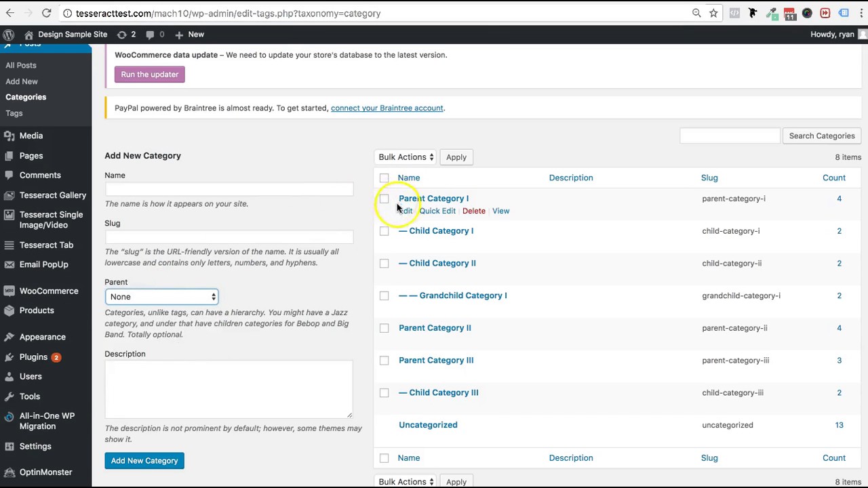Open All Posts in the sidebar submenu
The image size is (868, 488).
point(21,65)
